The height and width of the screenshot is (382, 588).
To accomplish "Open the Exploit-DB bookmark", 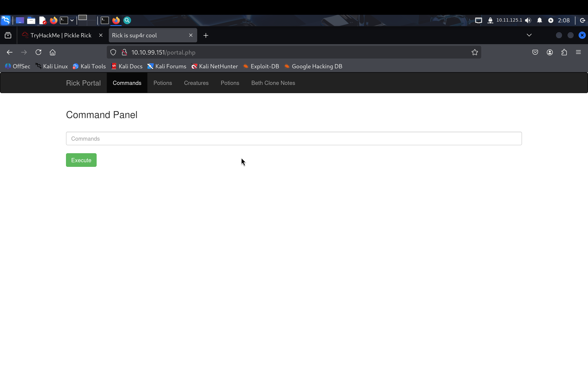I will tap(261, 66).
